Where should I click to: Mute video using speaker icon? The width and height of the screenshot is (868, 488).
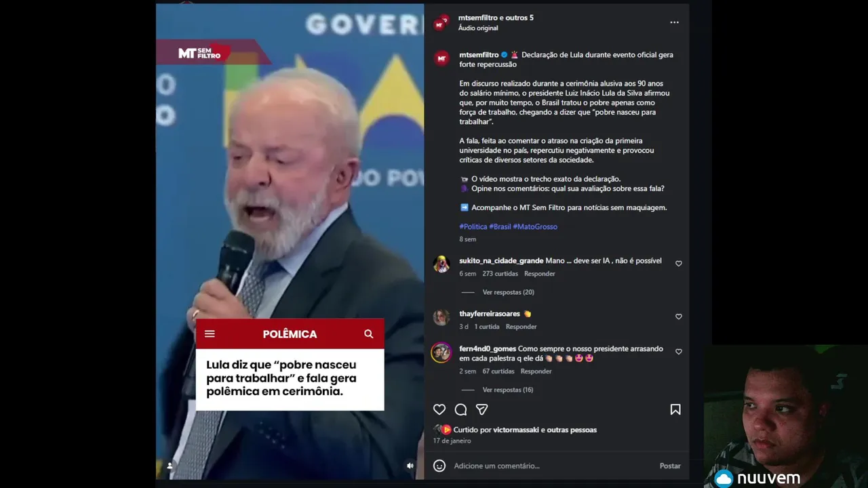tap(410, 466)
